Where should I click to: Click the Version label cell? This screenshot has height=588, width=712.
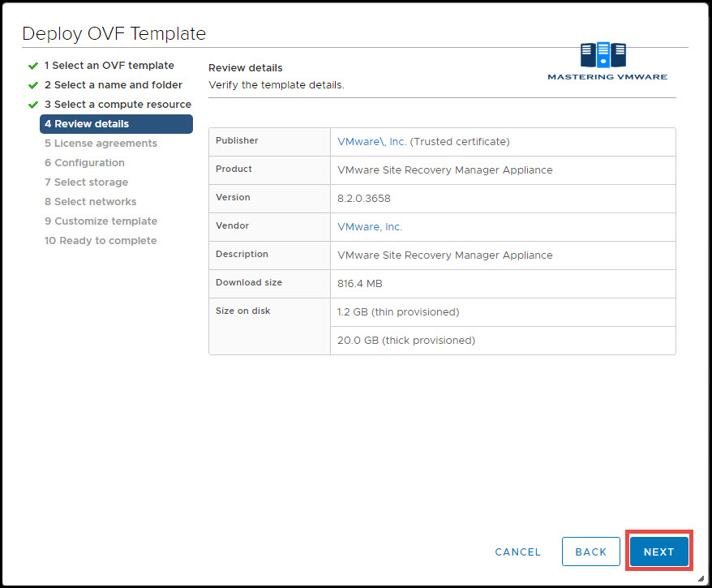[270, 199]
